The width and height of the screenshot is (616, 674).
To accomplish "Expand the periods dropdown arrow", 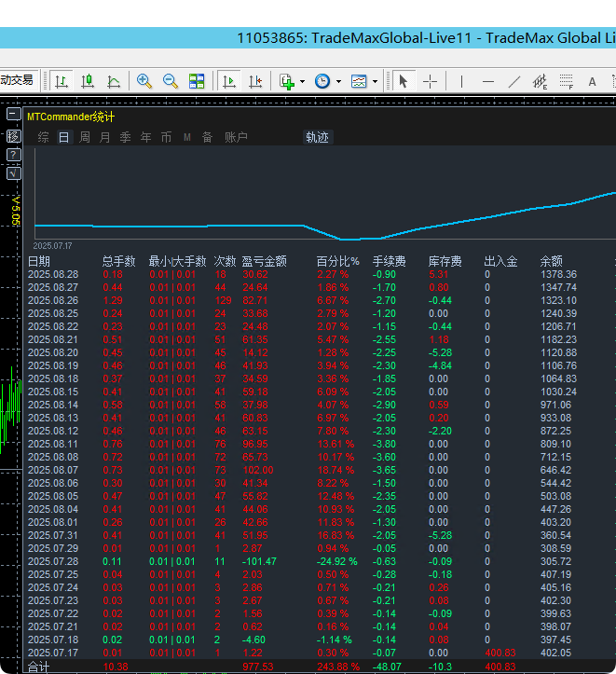I will click(x=338, y=81).
